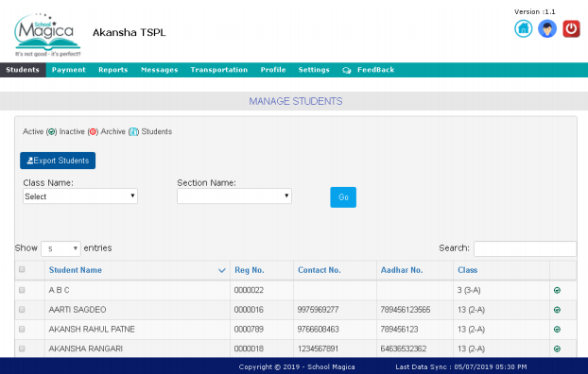Screen dimensions: 588x374
Task: Click the student name A B C
Action: 59,291
